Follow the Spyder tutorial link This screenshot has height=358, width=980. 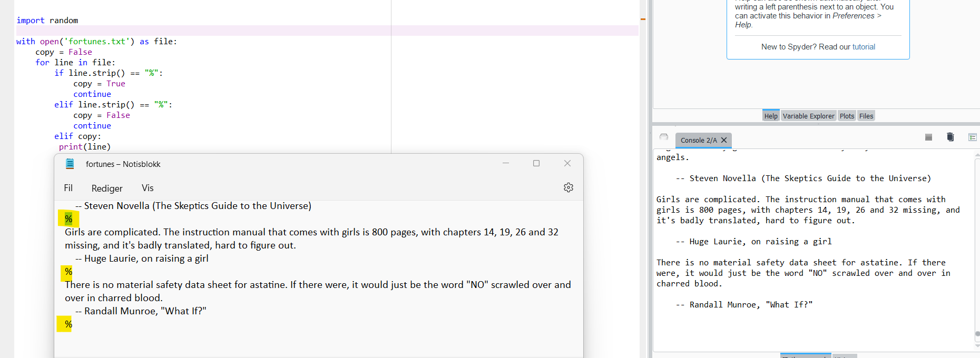click(x=864, y=47)
